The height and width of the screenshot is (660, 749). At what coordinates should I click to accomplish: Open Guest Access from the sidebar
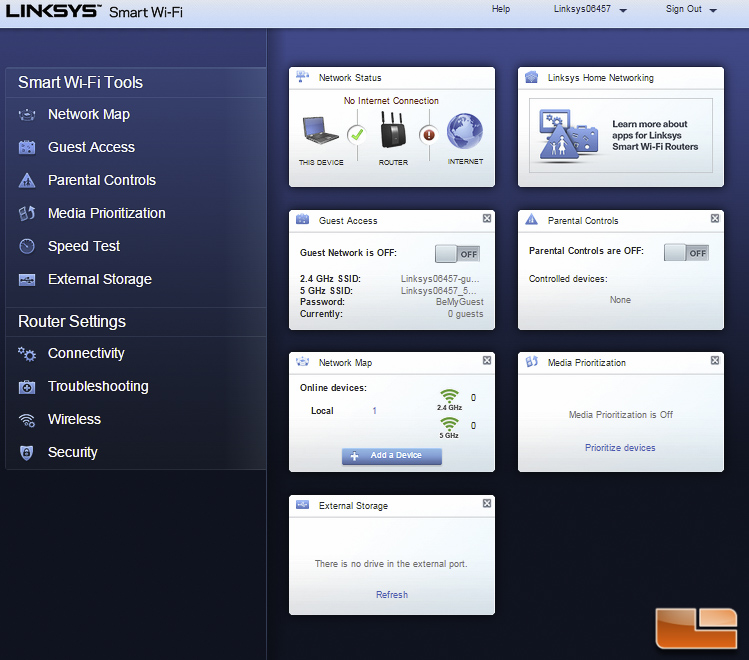(91, 147)
